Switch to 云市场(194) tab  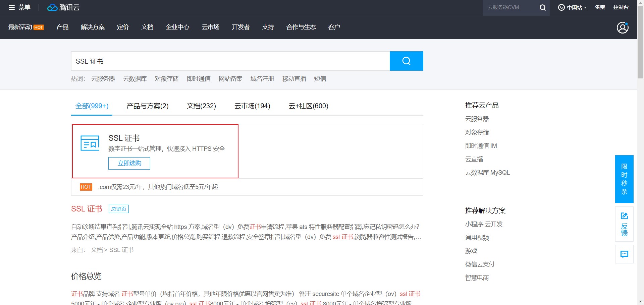click(x=252, y=106)
